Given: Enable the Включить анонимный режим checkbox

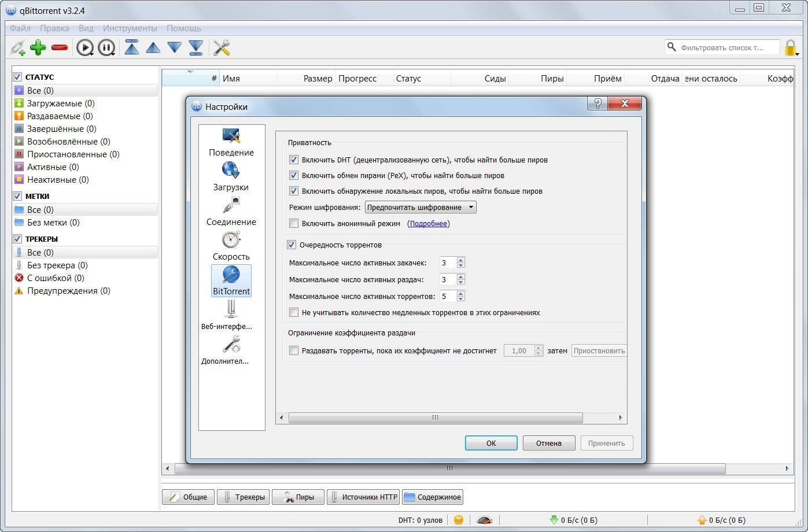Looking at the screenshot, I should (294, 223).
